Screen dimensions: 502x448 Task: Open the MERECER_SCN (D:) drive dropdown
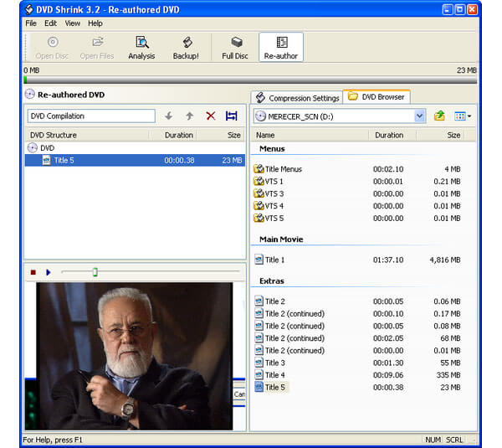coord(419,116)
